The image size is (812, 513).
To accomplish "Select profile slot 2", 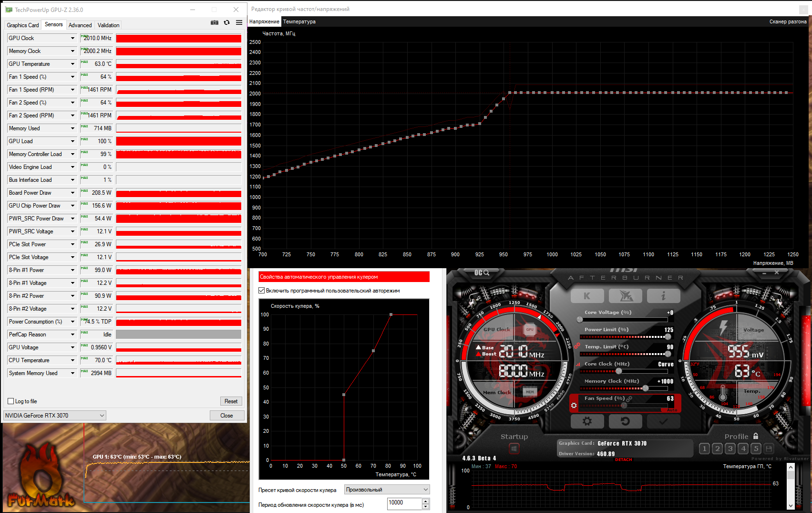I will click(717, 449).
